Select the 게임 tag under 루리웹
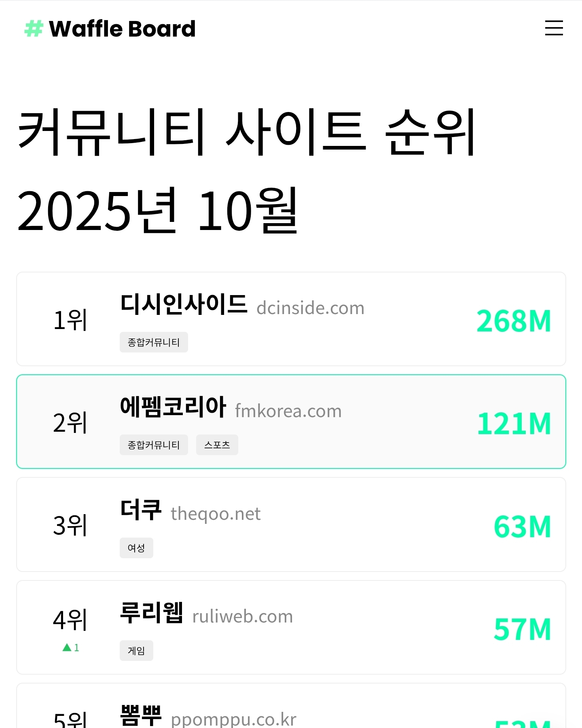 point(136,651)
